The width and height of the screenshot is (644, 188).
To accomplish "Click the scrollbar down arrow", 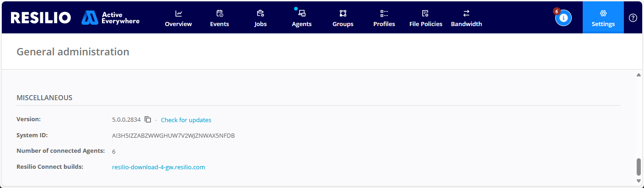I will 639,181.
